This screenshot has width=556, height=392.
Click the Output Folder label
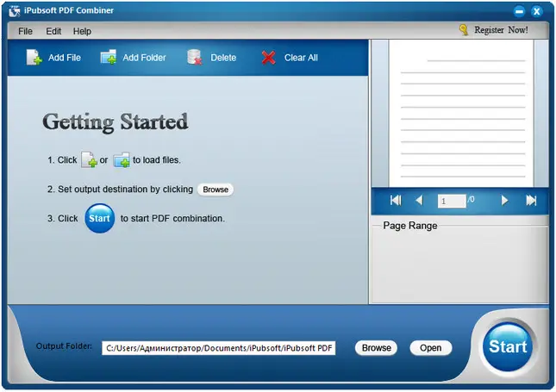64,346
